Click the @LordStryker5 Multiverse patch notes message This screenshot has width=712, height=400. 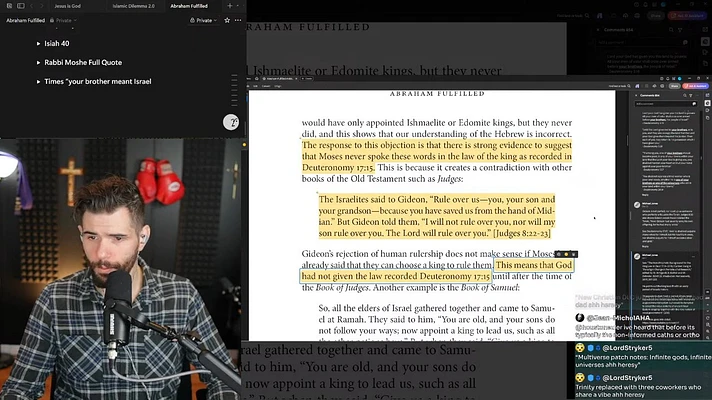pos(643,357)
